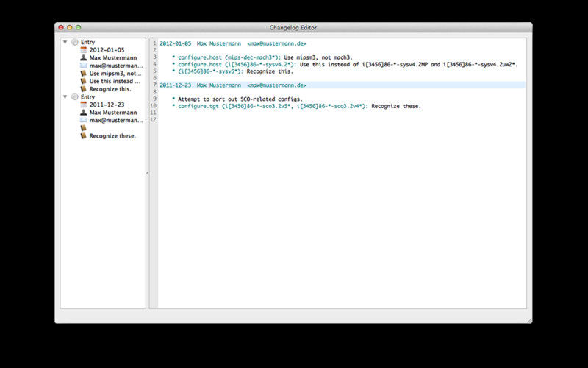Select the empty book item in second entry

(84, 128)
